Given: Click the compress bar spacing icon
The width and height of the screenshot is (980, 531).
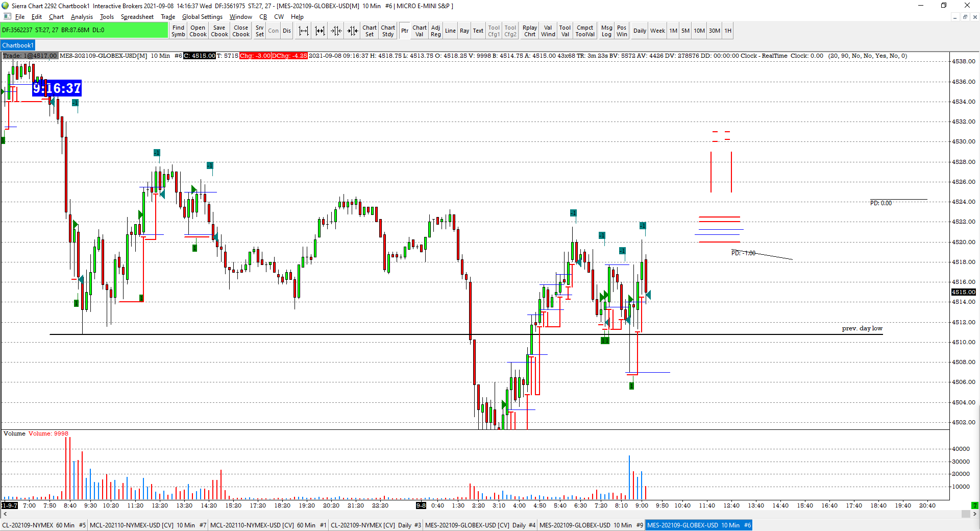Looking at the screenshot, I should coord(336,31).
